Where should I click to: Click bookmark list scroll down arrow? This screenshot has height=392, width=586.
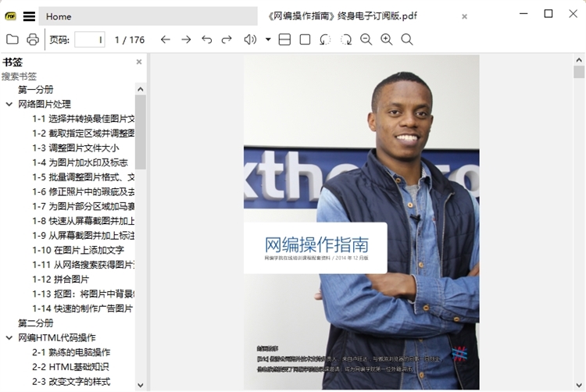click(141, 385)
